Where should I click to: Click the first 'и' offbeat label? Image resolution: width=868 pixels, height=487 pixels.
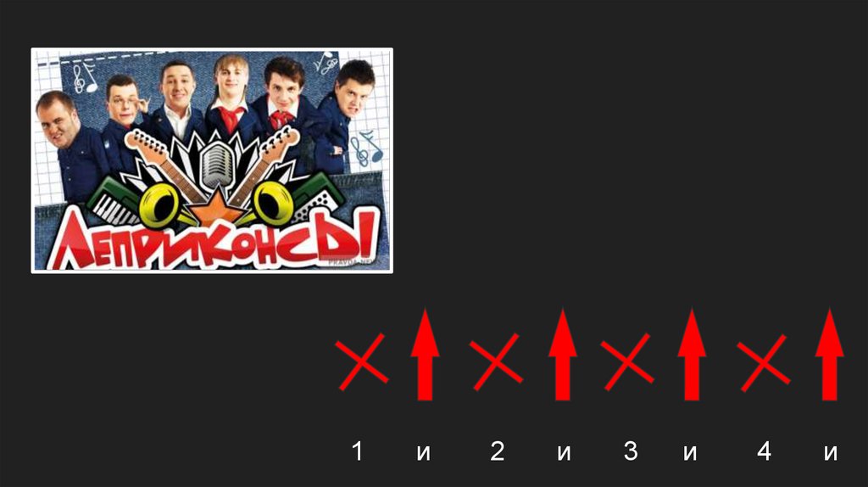(x=424, y=453)
